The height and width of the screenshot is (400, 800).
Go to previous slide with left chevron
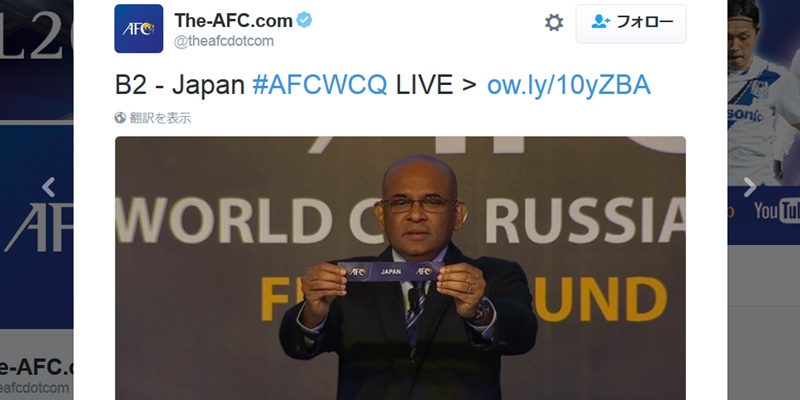coord(48,187)
